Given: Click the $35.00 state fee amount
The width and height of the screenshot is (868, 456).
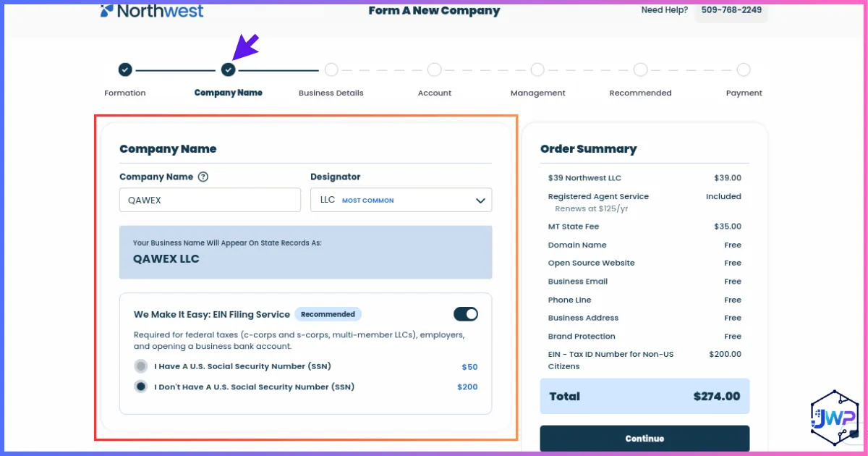Looking at the screenshot, I should [x=728, y=227].
